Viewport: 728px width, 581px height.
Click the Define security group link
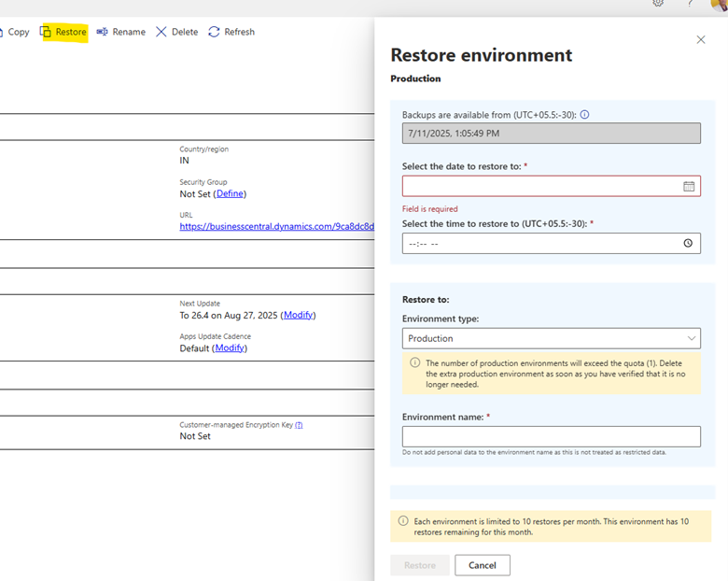click(230, 193)
